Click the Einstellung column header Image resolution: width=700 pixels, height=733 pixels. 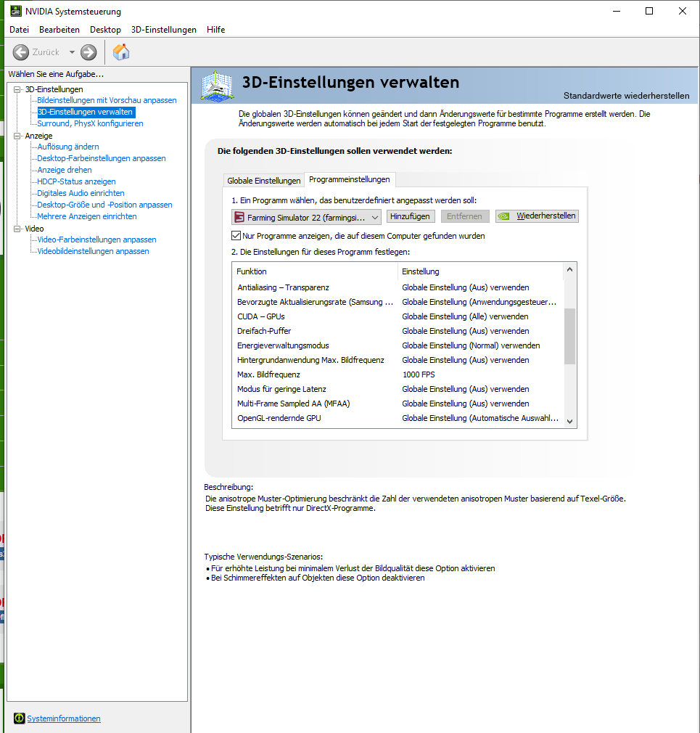(481, 271)
